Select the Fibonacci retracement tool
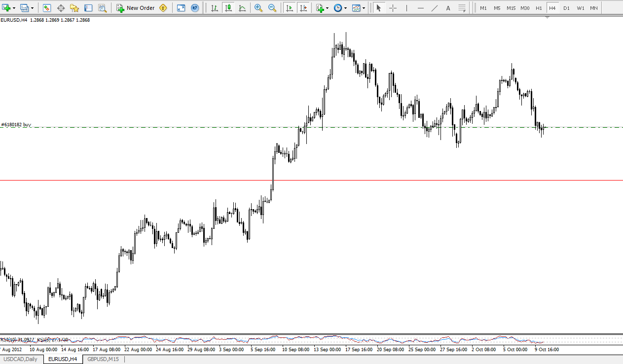The width and height of the screenshot is (623, 364). tap(462, 8)
